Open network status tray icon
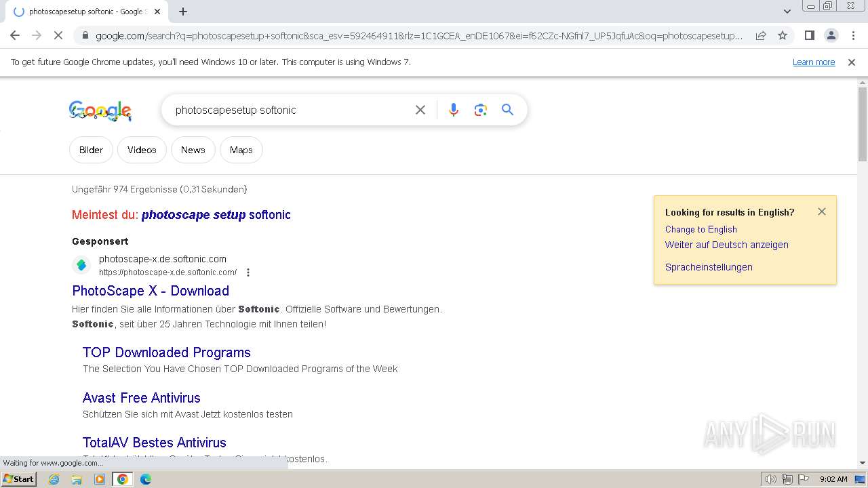Screen dimensions: 868x488 (x=787, y=479)
